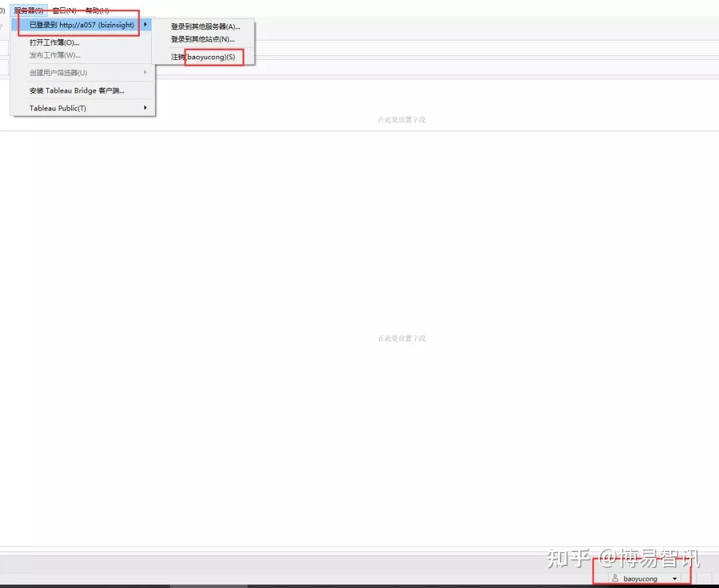This screenshot has width=719, height=588.
Task: Open the 帮助(H) menu
Action: click(x=95, y=10)
